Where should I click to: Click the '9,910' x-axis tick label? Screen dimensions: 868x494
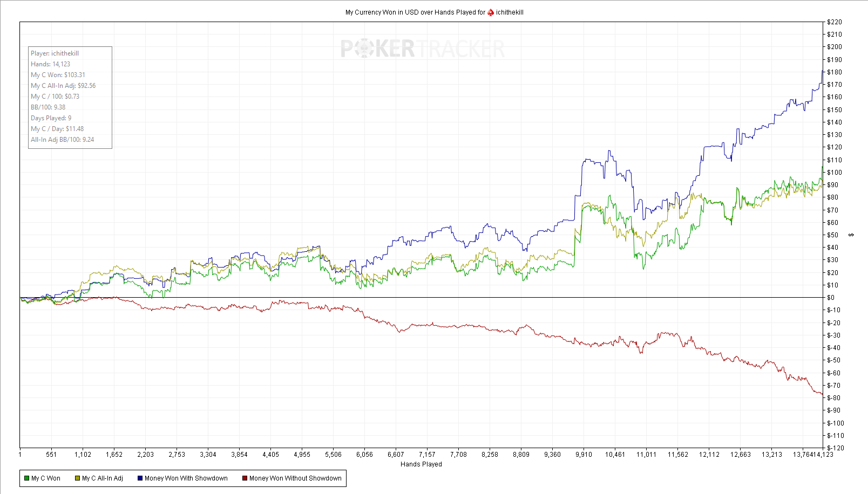(584, 455)
